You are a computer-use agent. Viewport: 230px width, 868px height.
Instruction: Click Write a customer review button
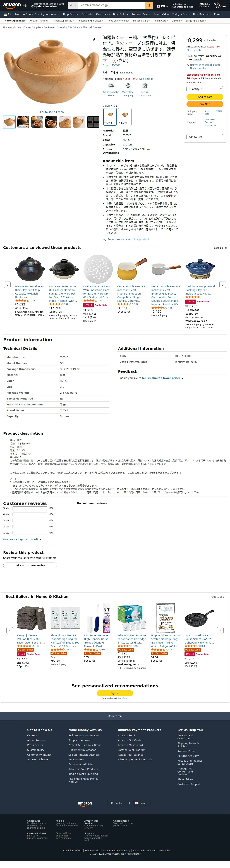tap(30, 565)
